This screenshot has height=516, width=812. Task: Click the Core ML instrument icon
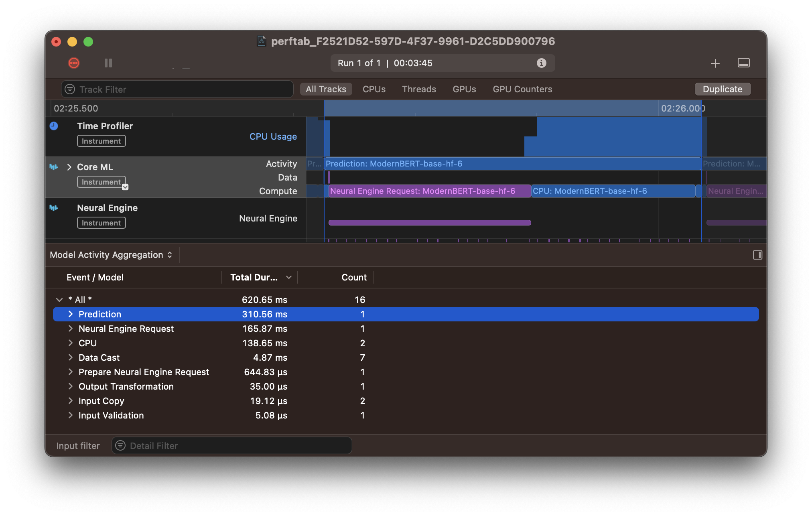(54, 167)
